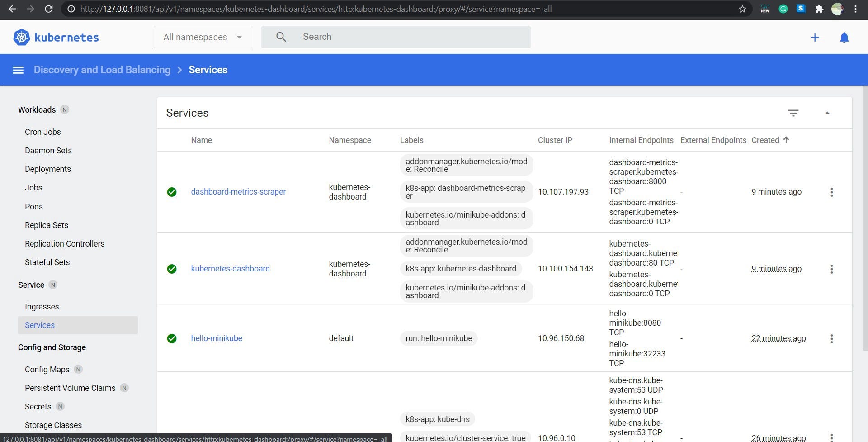Open the hello-minikube service link
Image resolution: width=868 pixels, height=442 pixels.
[x=217, y=338]
